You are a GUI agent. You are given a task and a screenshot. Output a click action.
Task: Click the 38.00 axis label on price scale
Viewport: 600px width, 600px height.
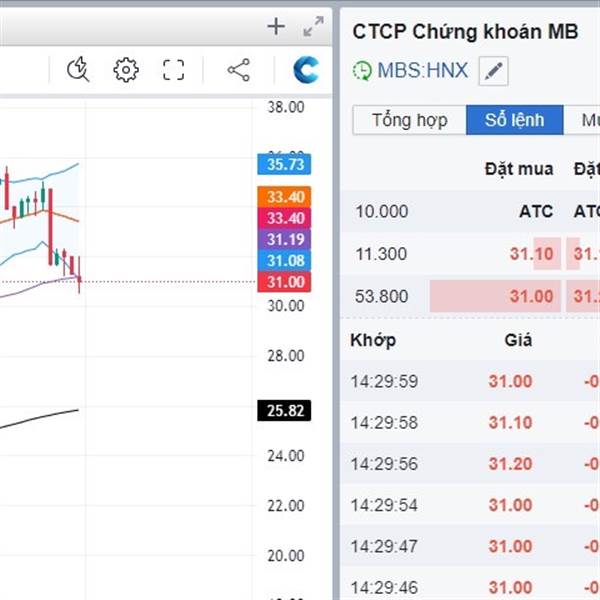tap(286, 107)
